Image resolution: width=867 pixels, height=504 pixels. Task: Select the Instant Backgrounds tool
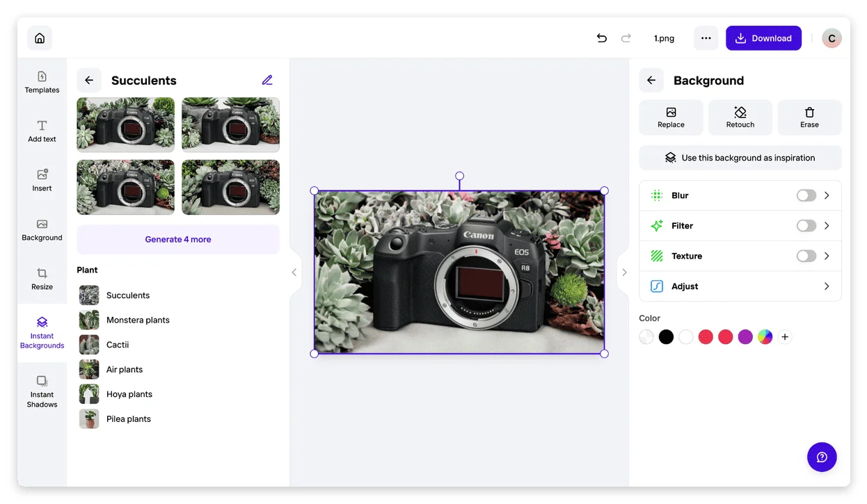42,333
